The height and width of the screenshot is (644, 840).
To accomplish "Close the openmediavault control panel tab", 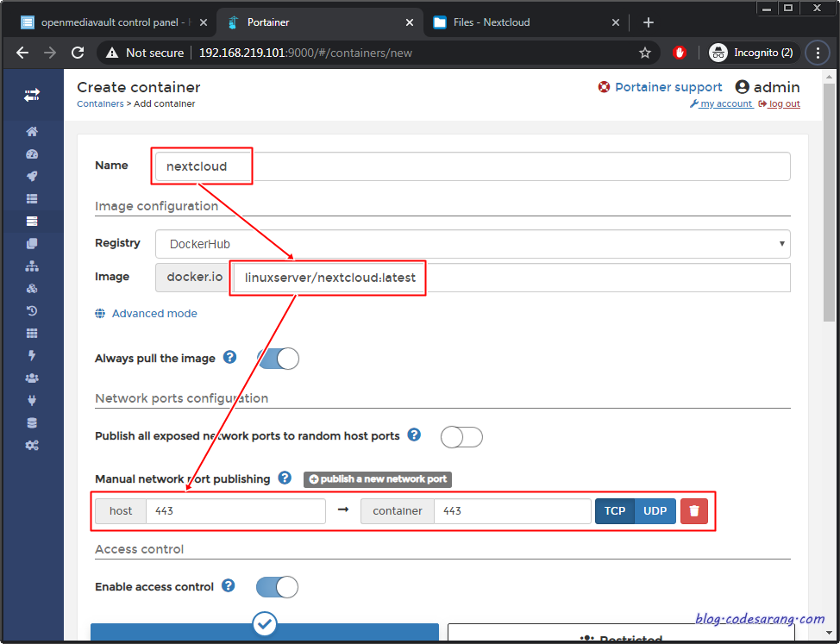I will pyautogui.click(x=203, y=22).
